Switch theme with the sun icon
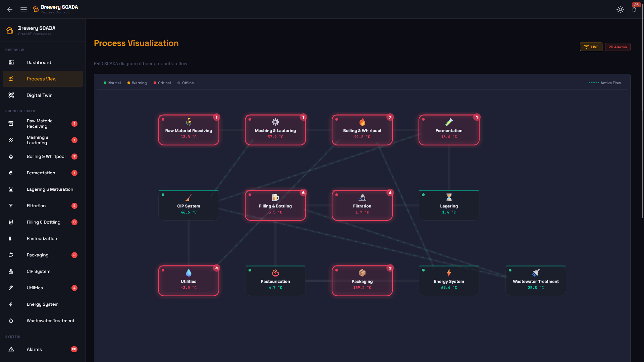The image size is (644, 362). (620, 9)
